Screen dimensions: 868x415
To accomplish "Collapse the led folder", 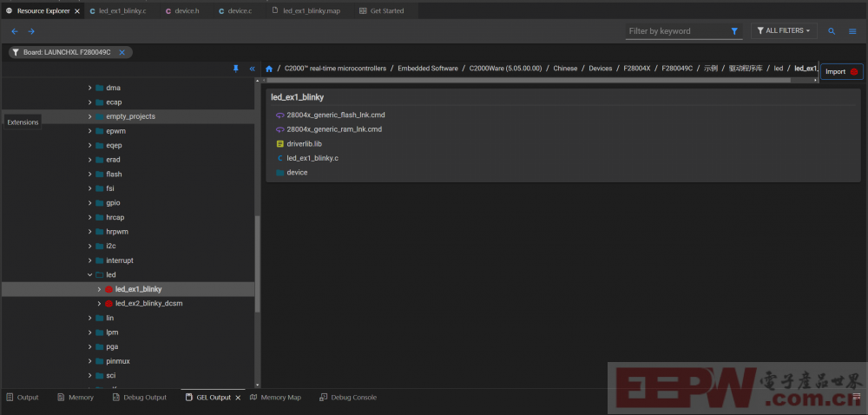I will tap(90, 275).
